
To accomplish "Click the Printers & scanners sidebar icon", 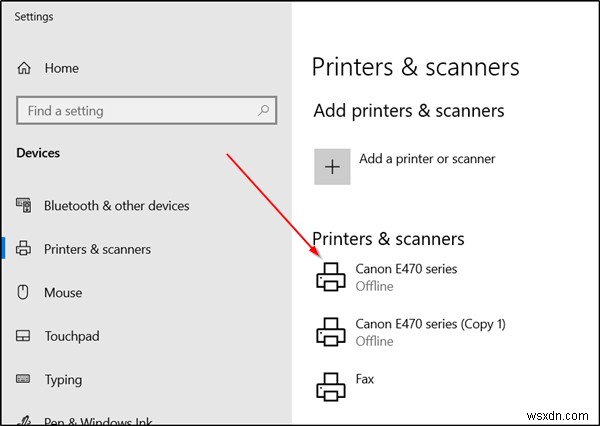I will tap(24, 248).
